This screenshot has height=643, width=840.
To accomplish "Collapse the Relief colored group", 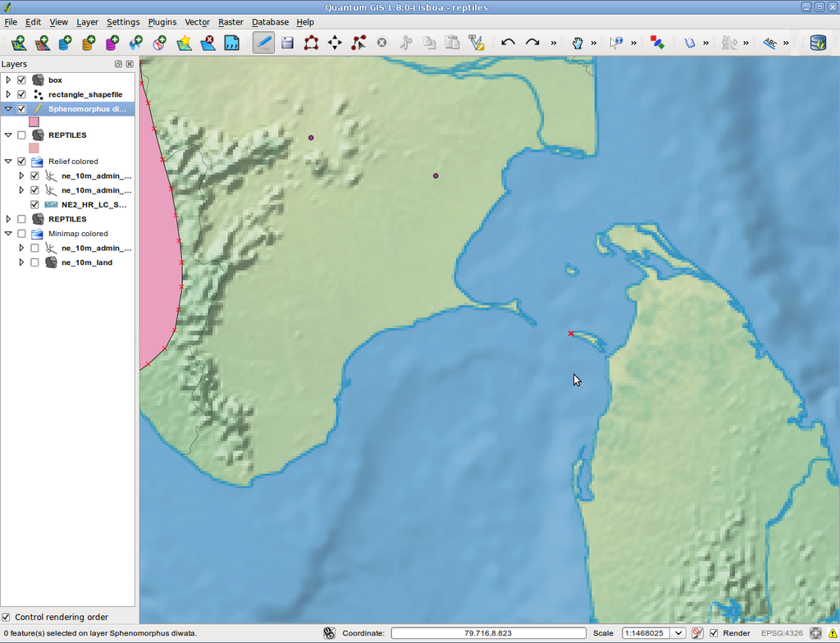I will click(8, 161).
